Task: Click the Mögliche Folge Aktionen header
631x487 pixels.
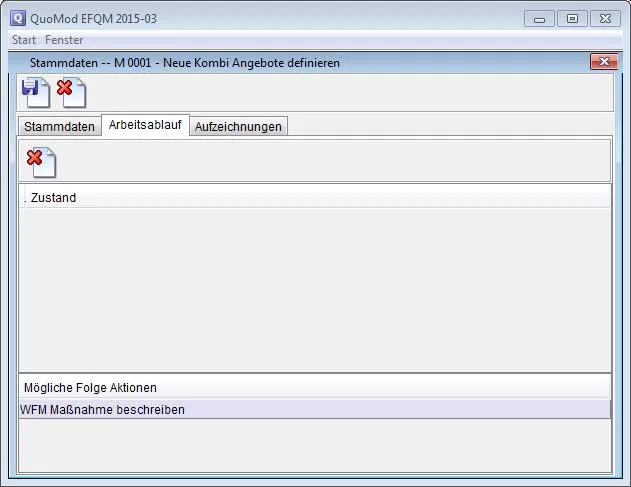Action: pos(90,387)
